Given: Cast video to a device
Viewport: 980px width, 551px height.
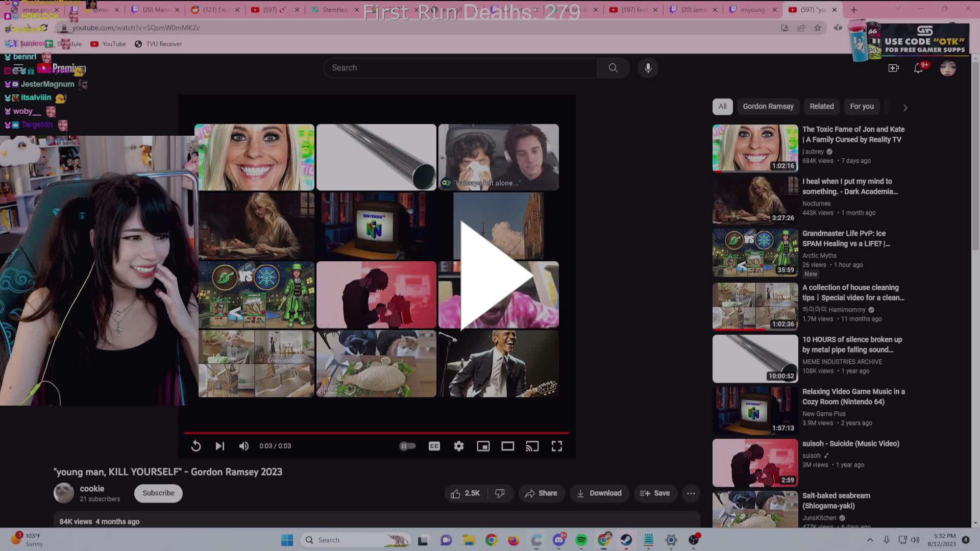Looking at the screenshot, I should (x=532, y=446).
